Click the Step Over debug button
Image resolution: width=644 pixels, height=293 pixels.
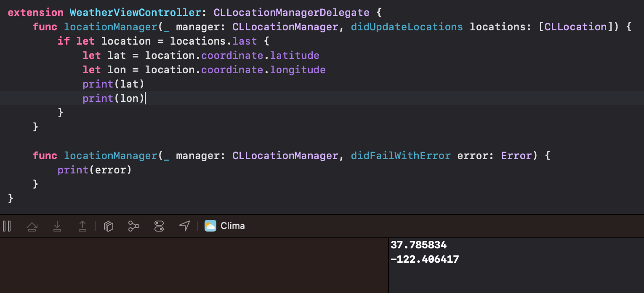click(x=32, y=226)
